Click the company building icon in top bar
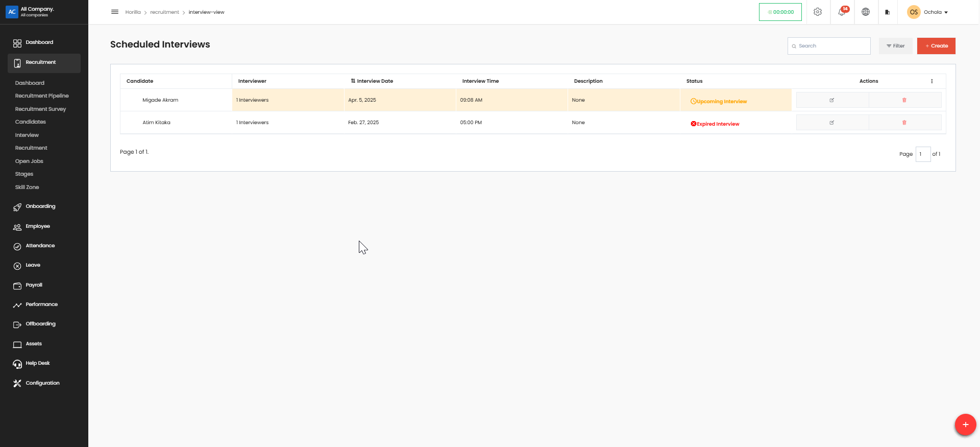 (888, 12)
